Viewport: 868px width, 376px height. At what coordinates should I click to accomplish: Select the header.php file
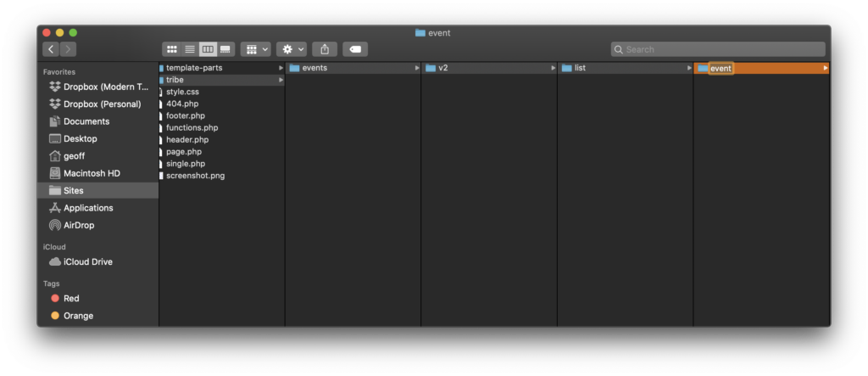[x=221, y=140]
